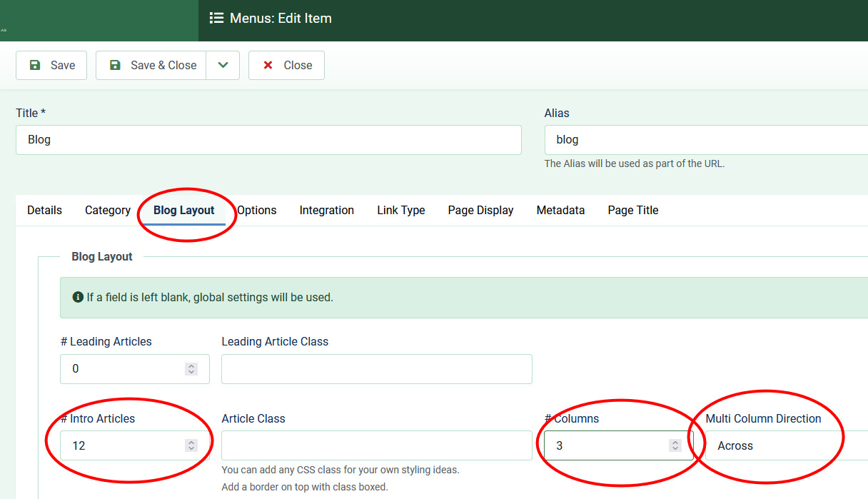The width and height of the screenshot is (868, 499).
Task: Open the Link Type tab
Action: (400, 211)
